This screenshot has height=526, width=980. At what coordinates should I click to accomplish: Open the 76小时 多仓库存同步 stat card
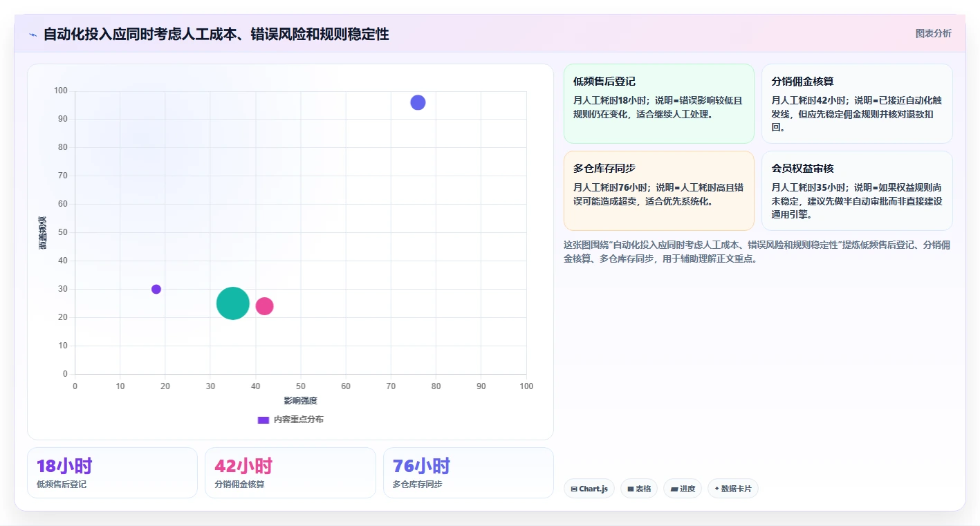coord(468,473)
